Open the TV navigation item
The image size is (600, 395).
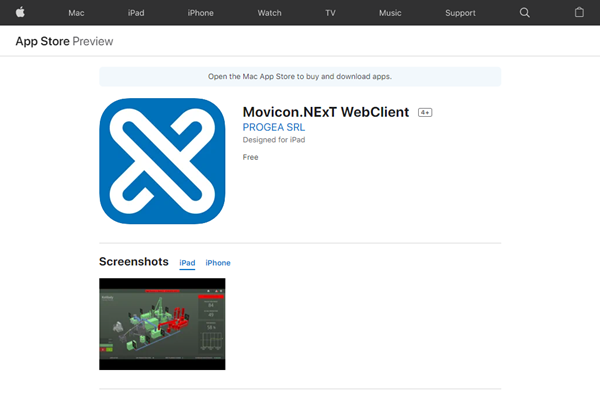coord(330,13)
